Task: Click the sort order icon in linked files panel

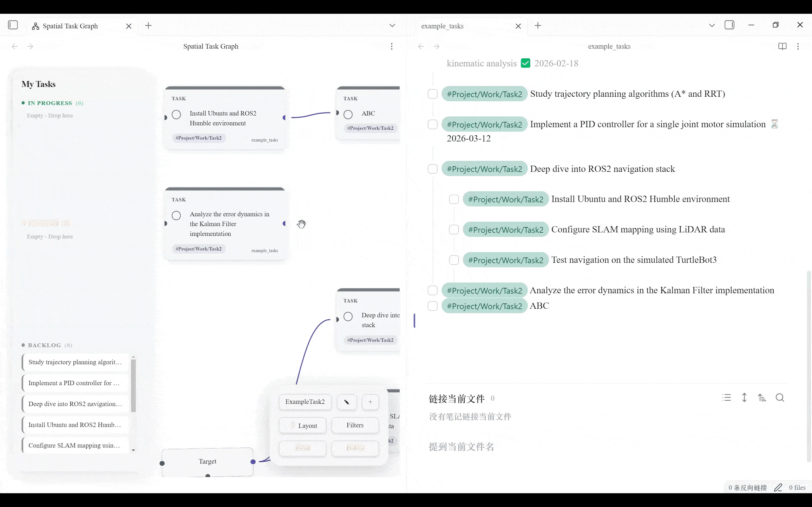Action: click(762, 398)
